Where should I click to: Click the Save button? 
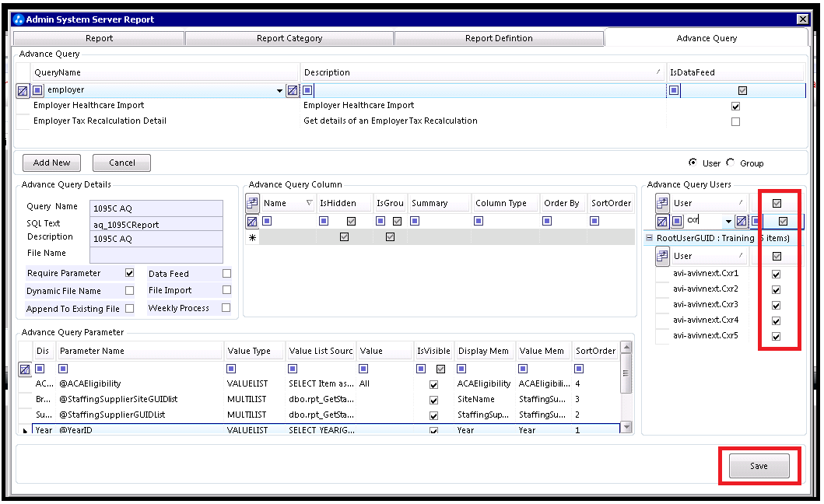tap(759, 466)
